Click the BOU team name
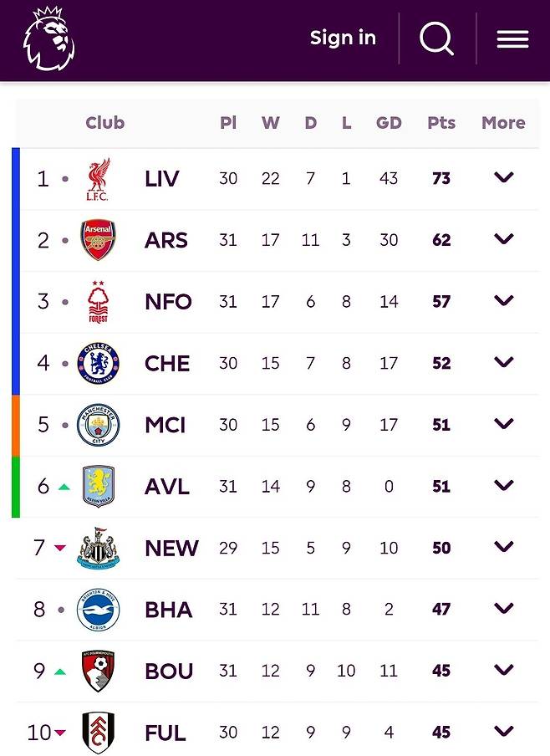 pos(169,672)
